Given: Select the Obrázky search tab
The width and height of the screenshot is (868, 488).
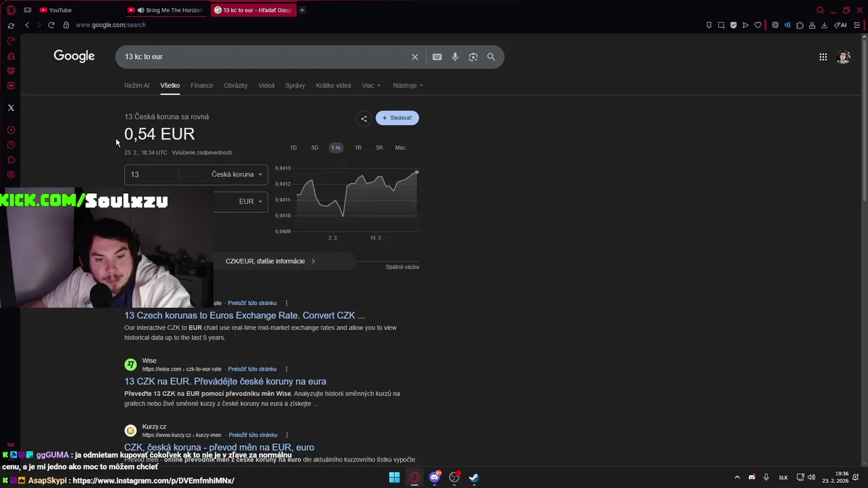Looking at the screenshot, I should pos(235,85).
